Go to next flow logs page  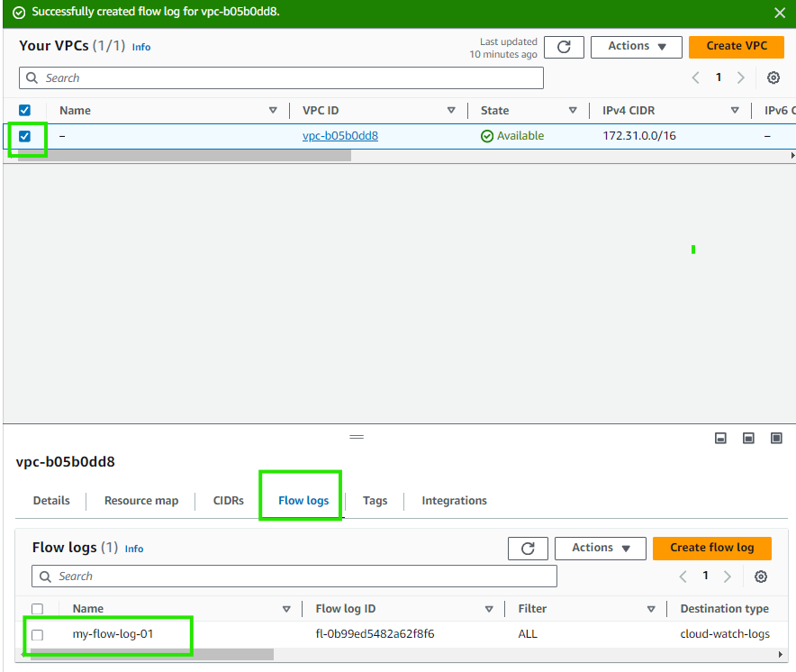pyautogui.click(x=728, y=577)
